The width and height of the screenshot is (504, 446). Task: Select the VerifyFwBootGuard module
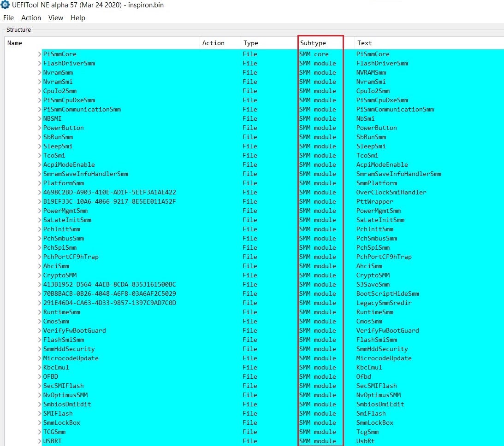[74, 331]
